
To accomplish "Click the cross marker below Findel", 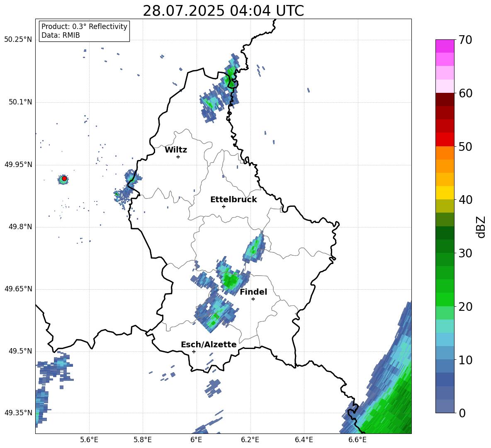I will click(x=253, y=299).
